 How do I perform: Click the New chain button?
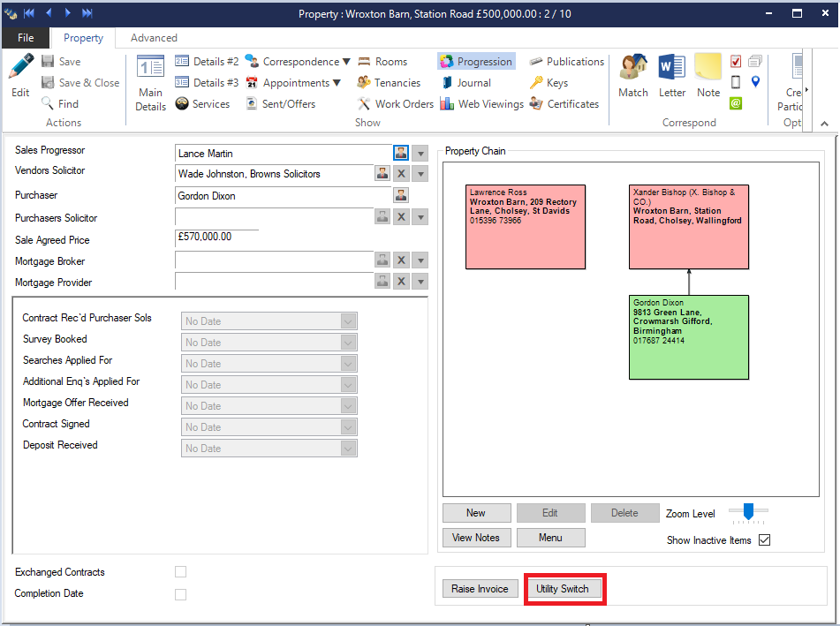point(477,513)
